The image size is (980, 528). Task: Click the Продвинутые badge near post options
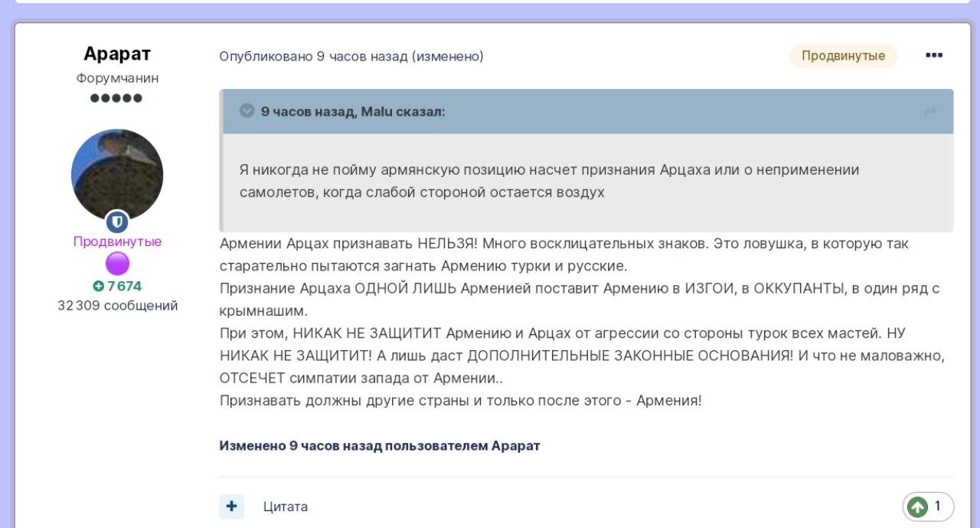click(843, 56)
